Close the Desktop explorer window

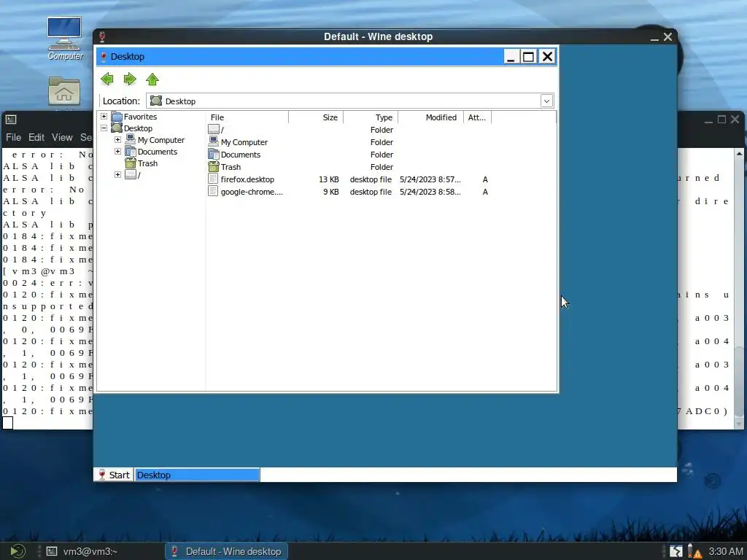(547, 57)
